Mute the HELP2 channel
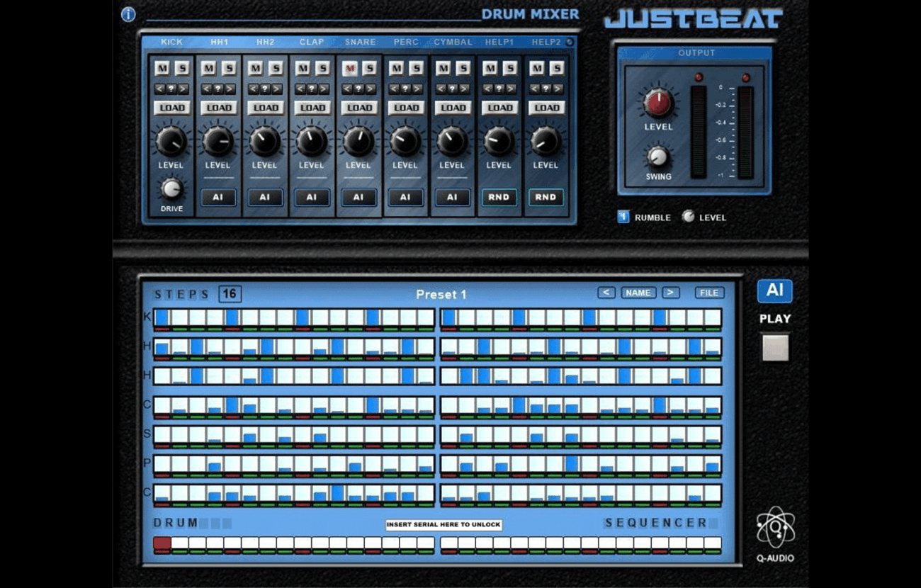Screen dimensions: 921x588 [537, 68]
